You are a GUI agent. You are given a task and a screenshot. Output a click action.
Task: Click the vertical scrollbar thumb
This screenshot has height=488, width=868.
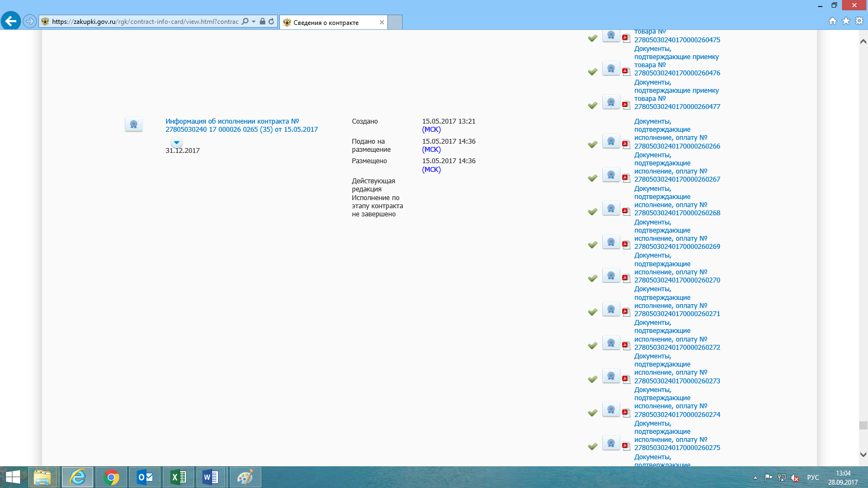click(x=863, y=426)
